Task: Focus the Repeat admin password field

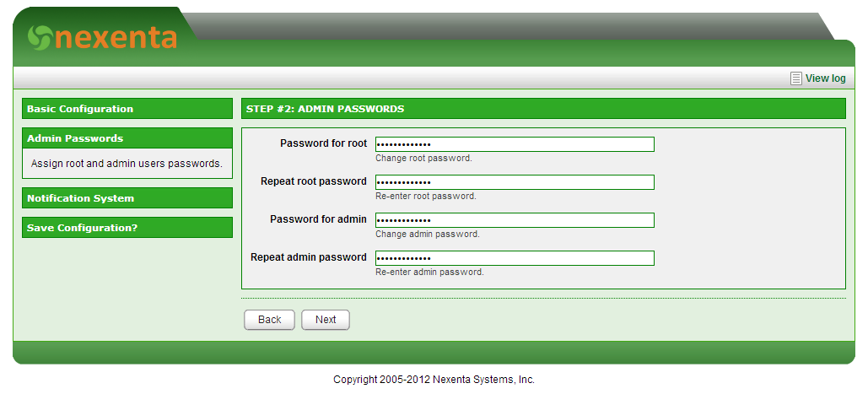Action: 515,258
